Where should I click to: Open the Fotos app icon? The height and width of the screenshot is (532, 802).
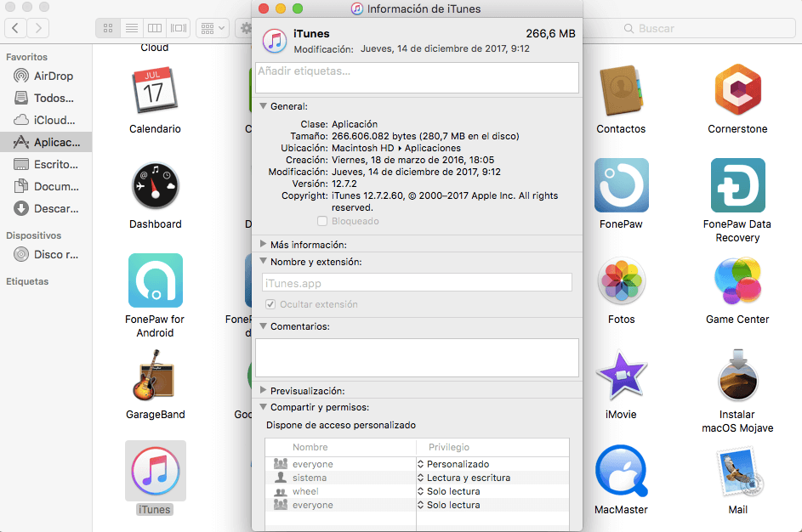tap(621, 280)
